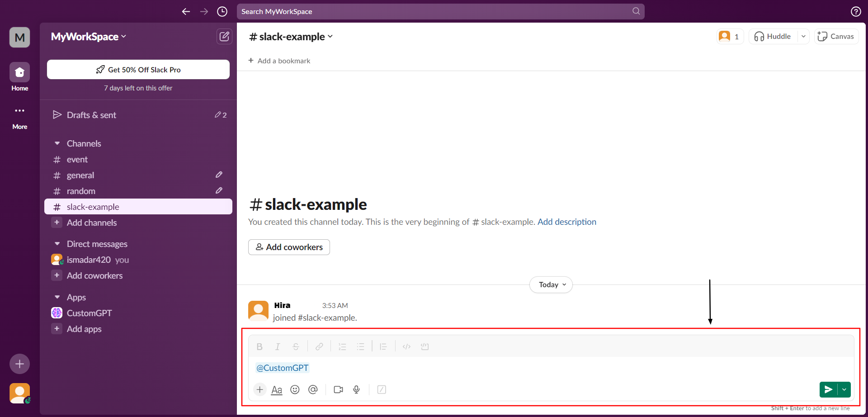This screenshot has width=868, height=417.
Task: Click Add apps in sidebar
Action: tap(138, 329)
